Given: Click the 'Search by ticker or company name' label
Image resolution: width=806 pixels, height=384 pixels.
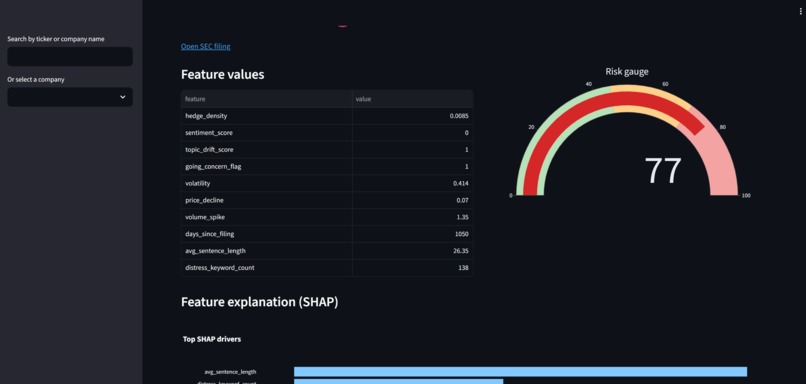Looking at the screenshot, I should point(56,39).
